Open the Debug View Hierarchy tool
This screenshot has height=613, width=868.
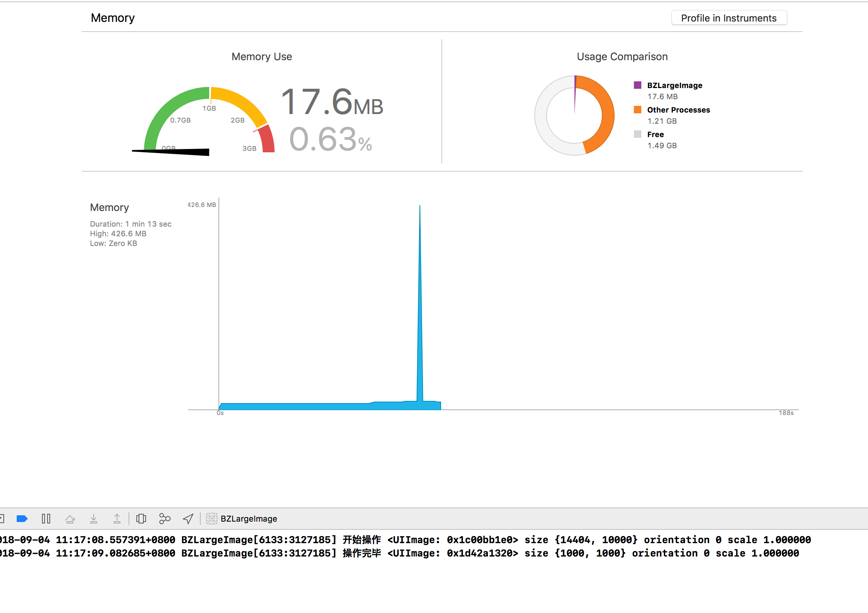(141, 519)
